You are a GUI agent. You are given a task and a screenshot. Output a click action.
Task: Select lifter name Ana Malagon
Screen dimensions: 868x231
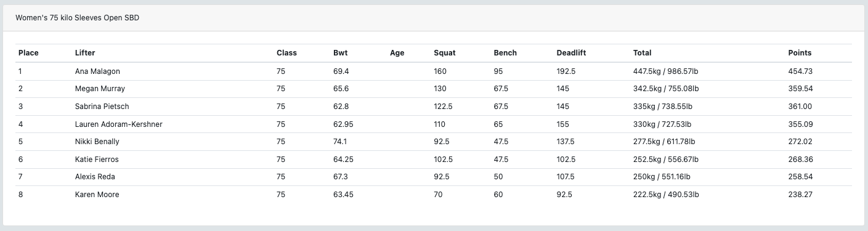coord(97,71)
